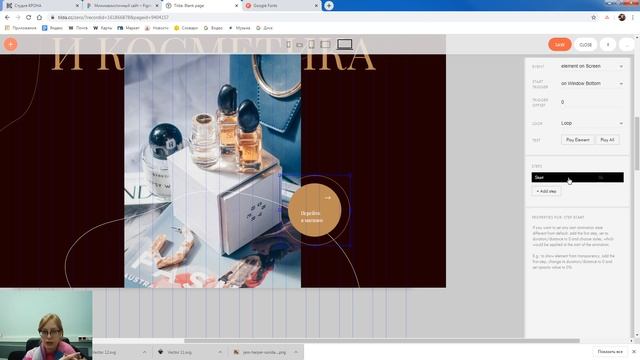Open the downloaded png file item
This screenshot has width=640, height=360.
click(261, 352)
